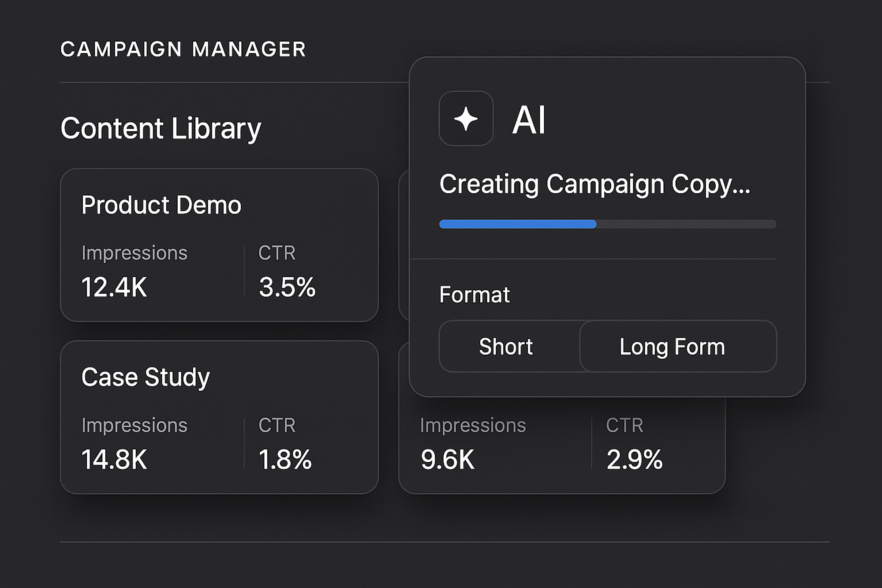Click the Format section label
Screen dimensions: 882x588
click(475, 295)
